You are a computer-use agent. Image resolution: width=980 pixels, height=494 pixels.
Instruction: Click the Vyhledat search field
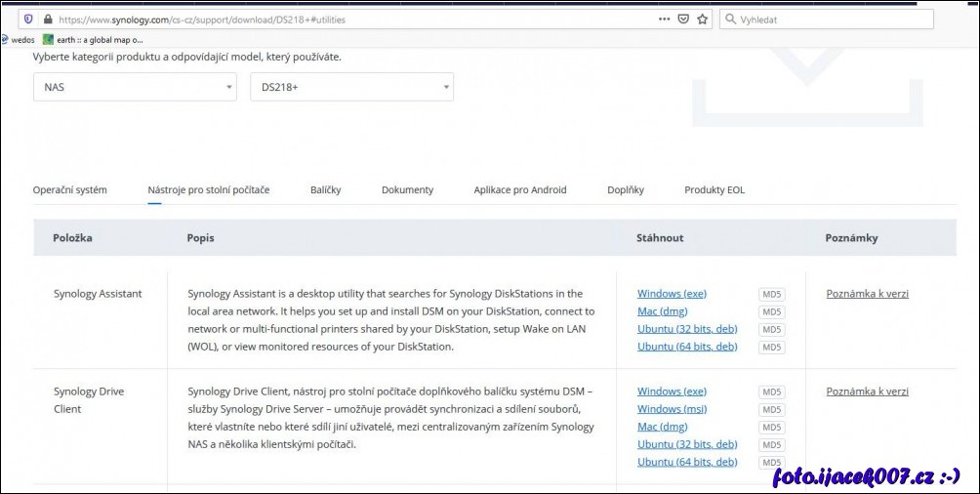[830, 19]
